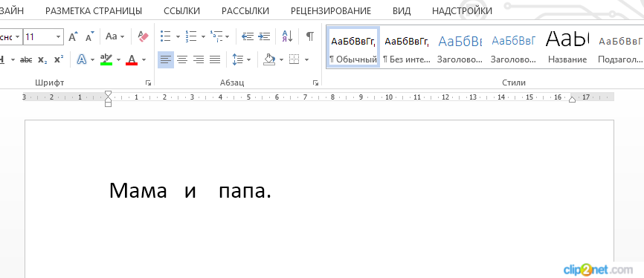Open the line spacing dropdown arrow
This screenshot has width=644, height=278.
[x=248, y=60]
